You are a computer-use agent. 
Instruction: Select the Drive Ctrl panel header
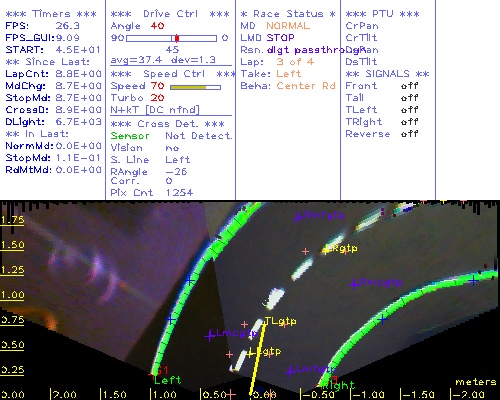[170, 14]
